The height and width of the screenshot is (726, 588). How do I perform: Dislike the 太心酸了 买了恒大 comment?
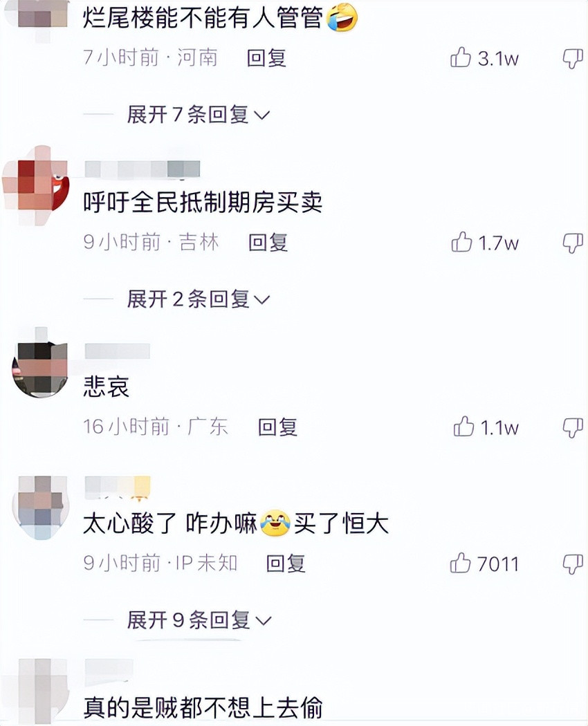(573, 564)
